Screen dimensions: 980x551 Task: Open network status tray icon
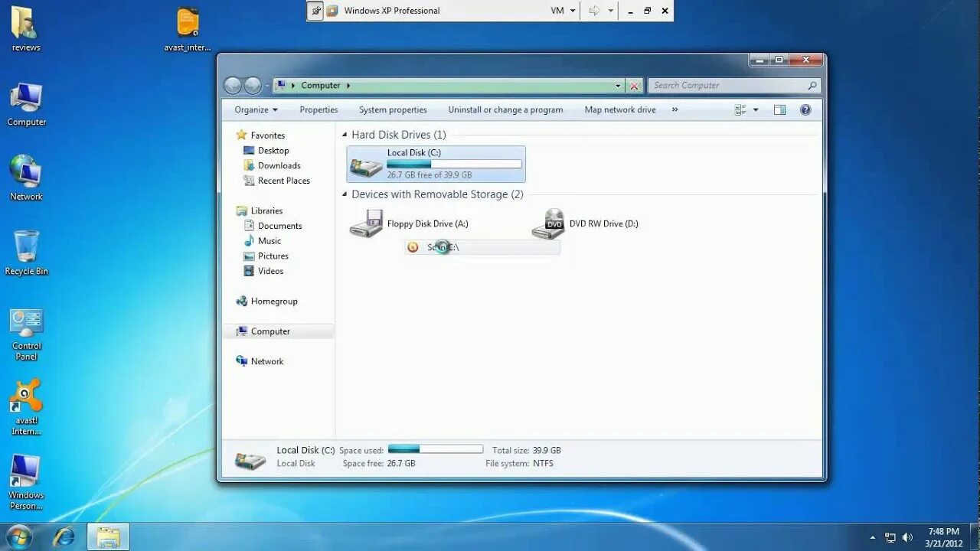point(890,537)
